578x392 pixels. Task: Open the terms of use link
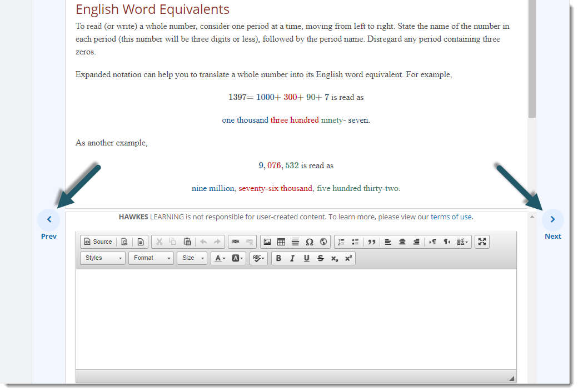point(451,217)
